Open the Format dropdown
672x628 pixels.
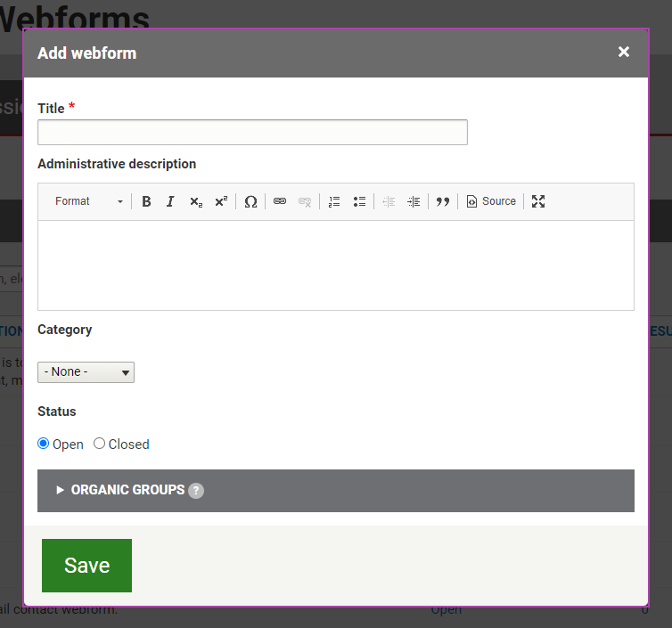[x=89, y=201]
